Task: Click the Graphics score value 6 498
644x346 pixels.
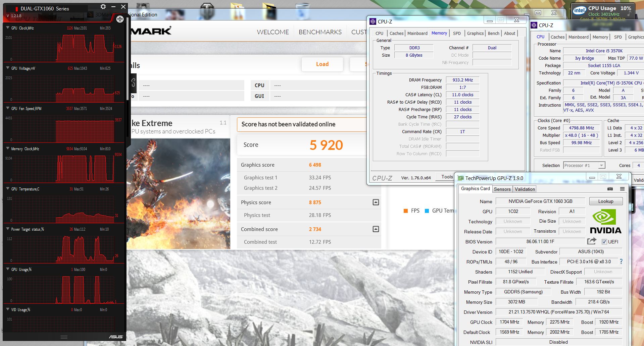Action: (x=315, y=165)
